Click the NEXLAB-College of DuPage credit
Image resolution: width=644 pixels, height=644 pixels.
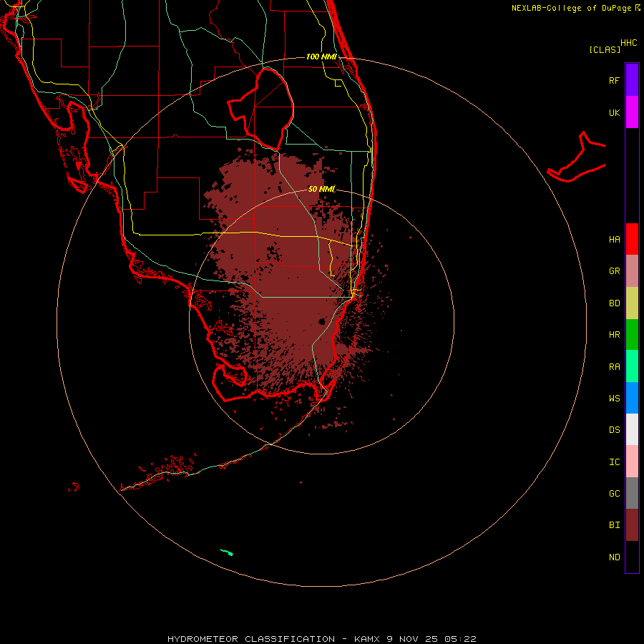(575, 8)
